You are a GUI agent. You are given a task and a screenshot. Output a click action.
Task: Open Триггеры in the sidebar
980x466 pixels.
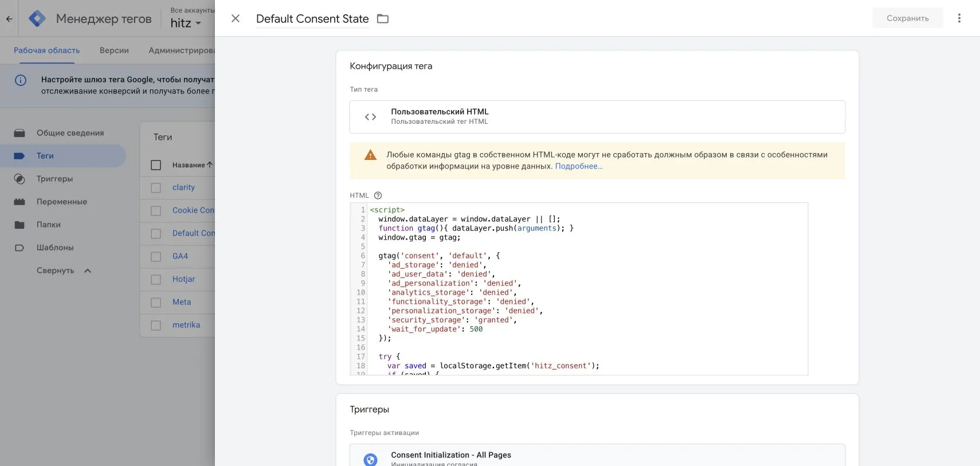click(63, 179)
